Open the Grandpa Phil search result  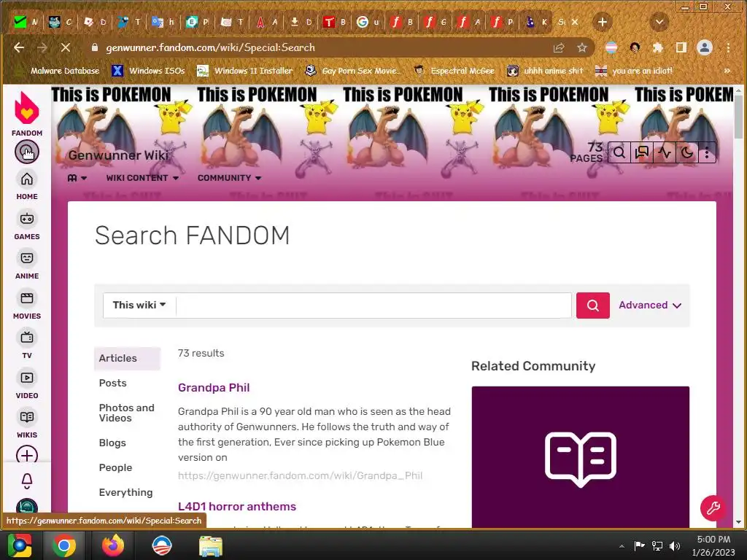(214, 388)
